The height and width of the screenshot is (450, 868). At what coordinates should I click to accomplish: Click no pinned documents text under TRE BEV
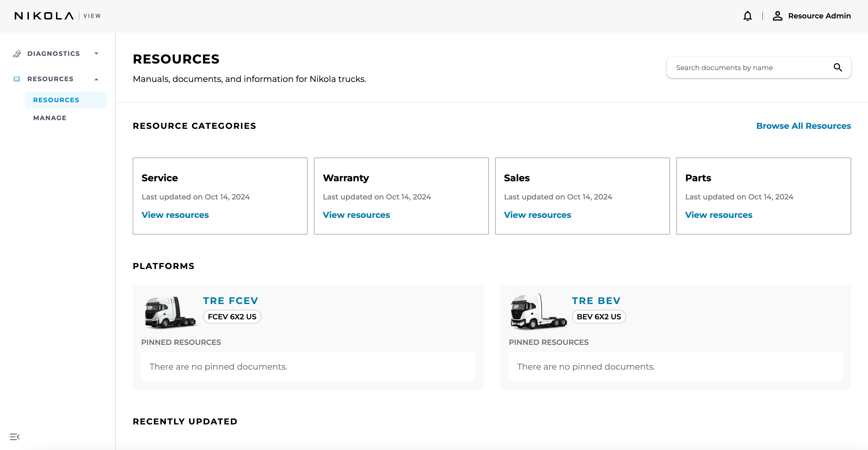tap(586, 367)
